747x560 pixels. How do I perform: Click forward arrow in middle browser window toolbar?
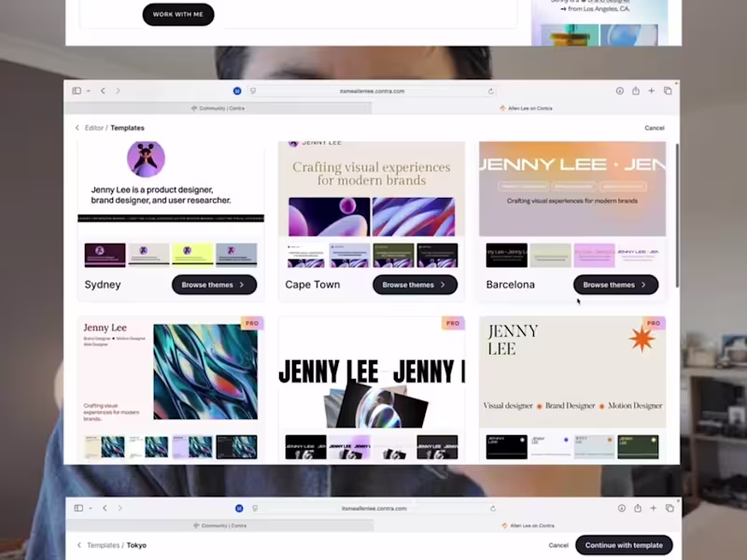(x=119, y=91)
